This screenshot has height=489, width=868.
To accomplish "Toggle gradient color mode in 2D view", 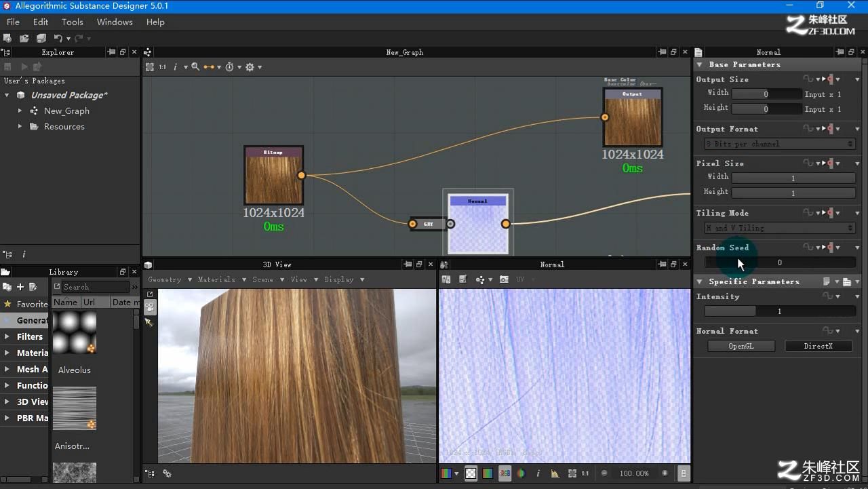I will click(488, 473).
